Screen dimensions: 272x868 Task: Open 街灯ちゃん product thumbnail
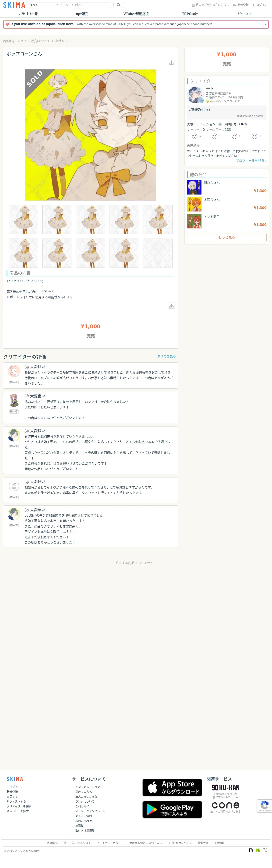[194, 187]
